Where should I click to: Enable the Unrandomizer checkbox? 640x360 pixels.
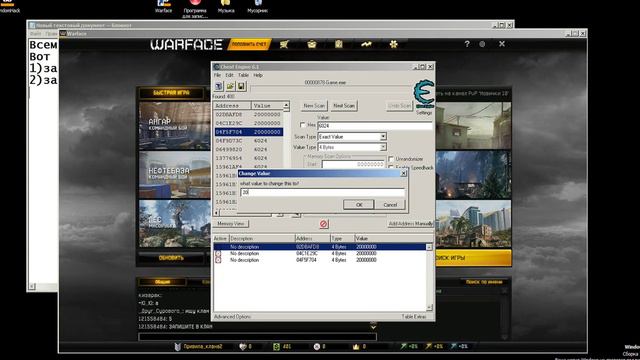391,159
